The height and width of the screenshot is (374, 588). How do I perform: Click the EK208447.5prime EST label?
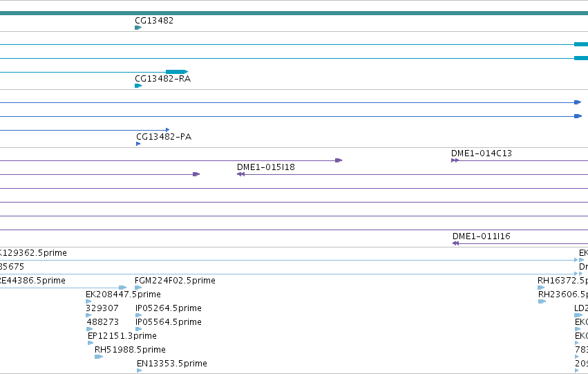point(124,294)
